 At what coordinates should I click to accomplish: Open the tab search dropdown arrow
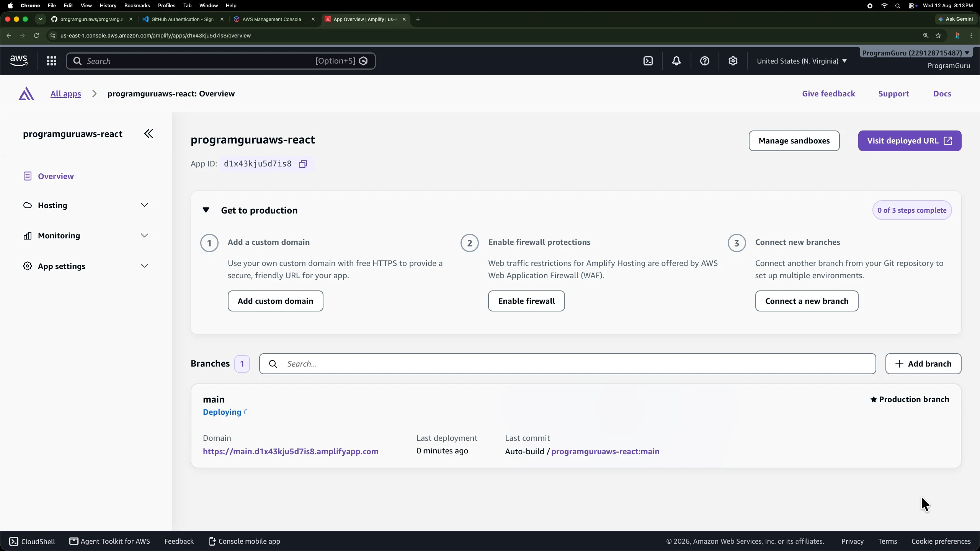pos(41,19)
